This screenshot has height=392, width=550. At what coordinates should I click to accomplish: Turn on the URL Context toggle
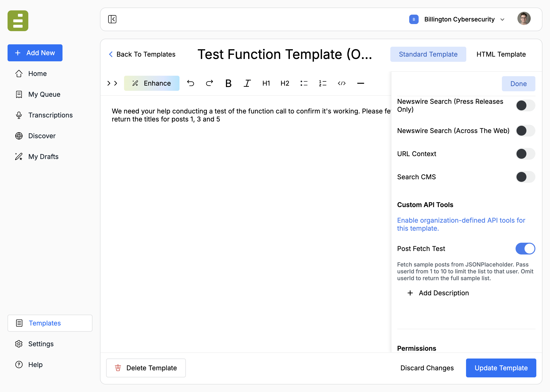click(525, 154)
